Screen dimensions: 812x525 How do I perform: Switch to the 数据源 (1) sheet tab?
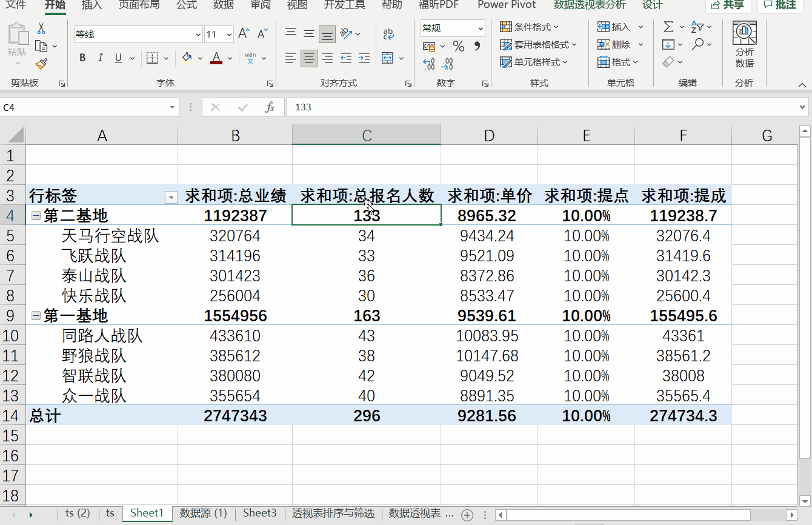pyautogui.click(x=203, y=513)
